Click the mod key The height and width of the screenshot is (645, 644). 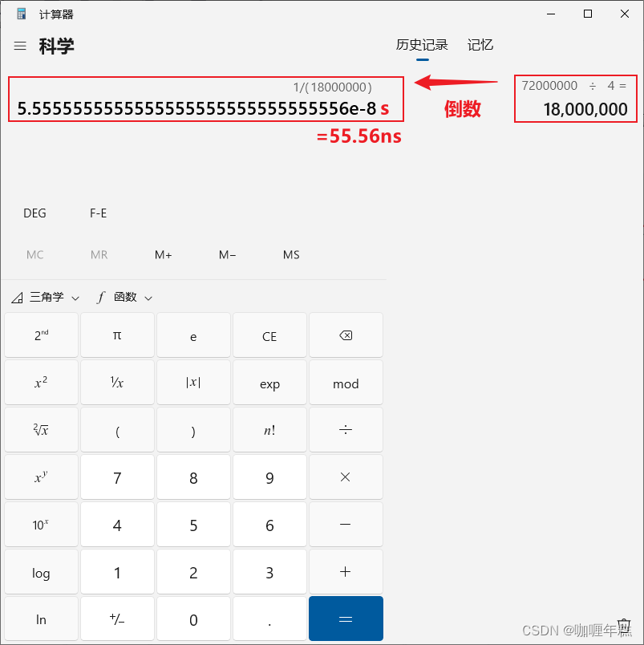point(346,383)
